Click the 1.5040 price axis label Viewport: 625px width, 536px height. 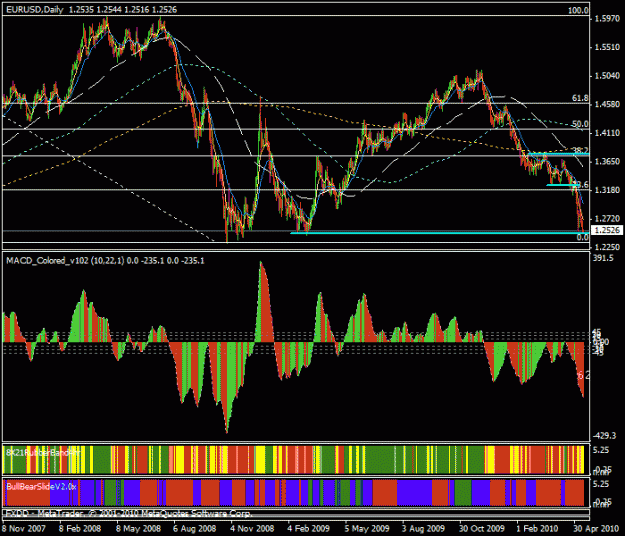[x=607, y=76]
